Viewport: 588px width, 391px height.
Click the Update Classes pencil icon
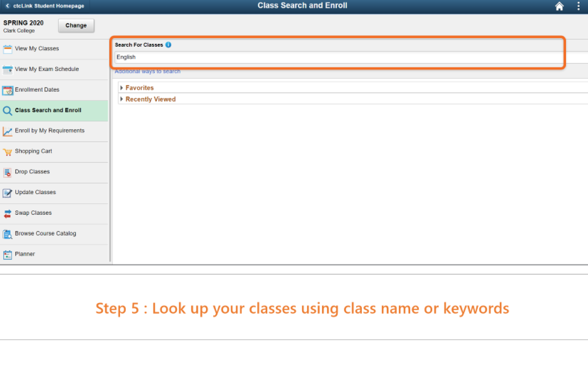[8, 193]
